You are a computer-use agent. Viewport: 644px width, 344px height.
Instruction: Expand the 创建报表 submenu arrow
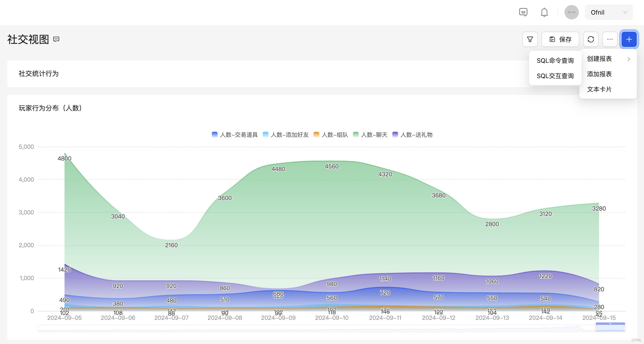628,59
